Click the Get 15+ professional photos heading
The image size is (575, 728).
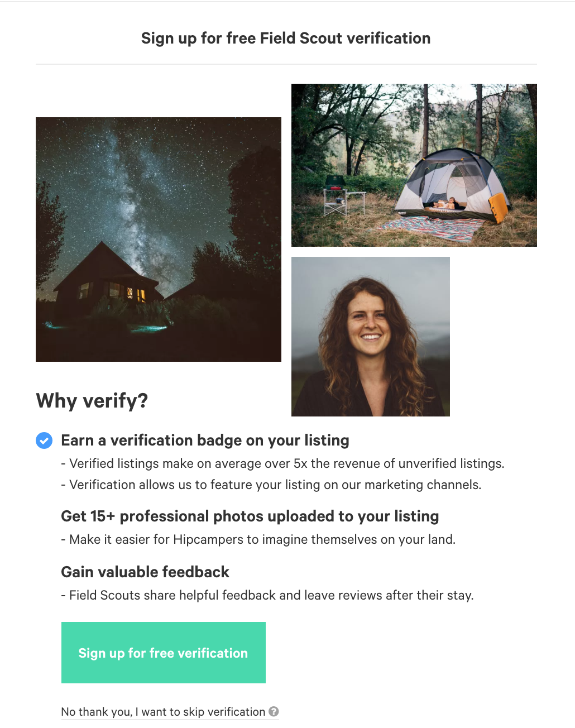click(x=250, y=516)
